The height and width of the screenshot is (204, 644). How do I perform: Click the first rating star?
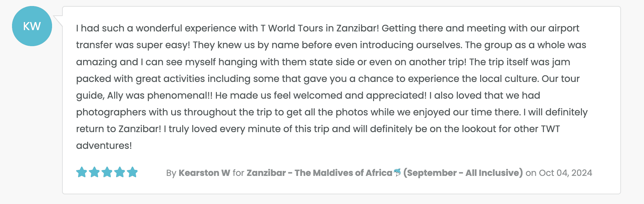coord(82,172)
